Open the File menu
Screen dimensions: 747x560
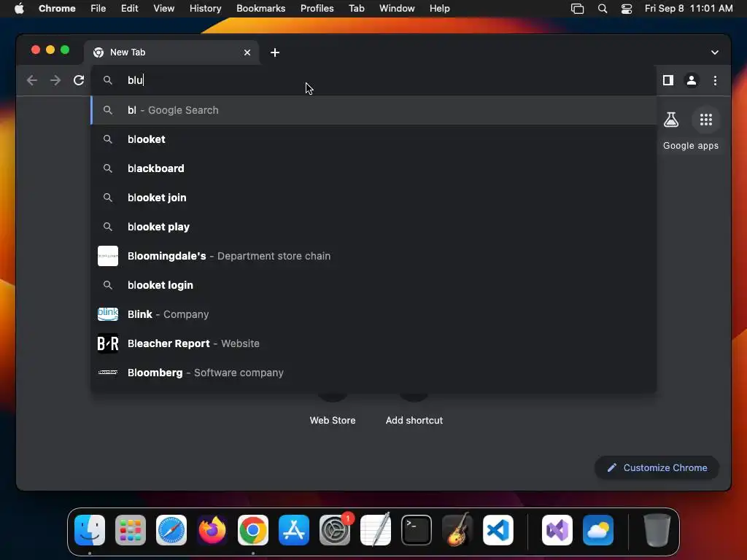(x=98, y=9)
